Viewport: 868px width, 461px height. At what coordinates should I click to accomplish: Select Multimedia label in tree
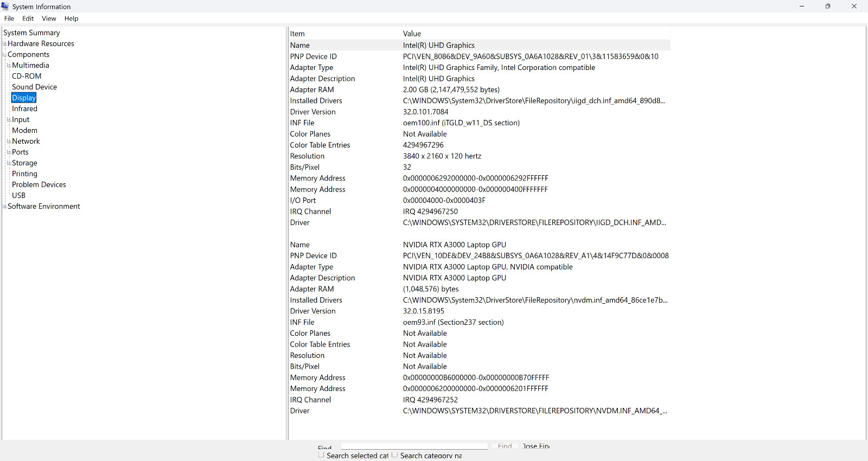(x=30, y=65)
